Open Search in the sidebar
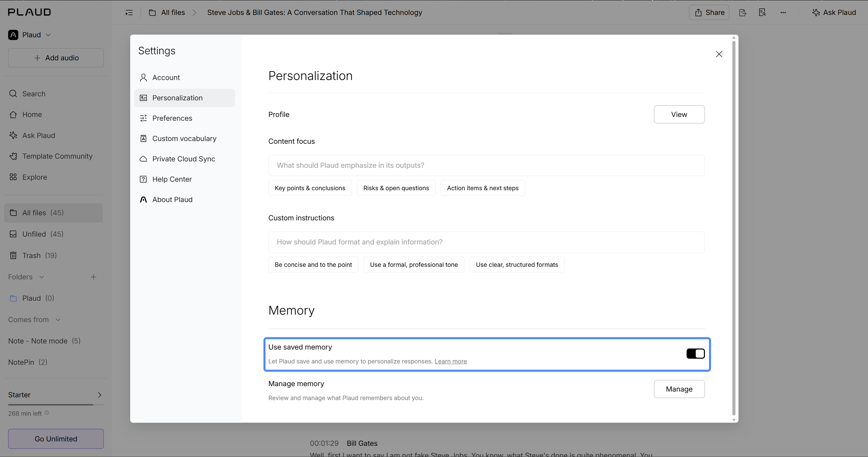The image size is (868, 457). pos(27,94)
